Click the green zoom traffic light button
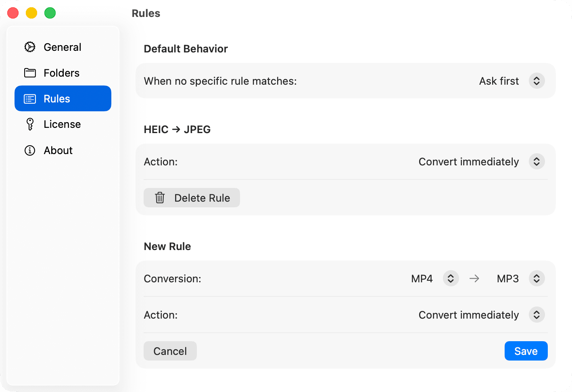The height and width of the screenshot is (392, 572). click(50, 13)
